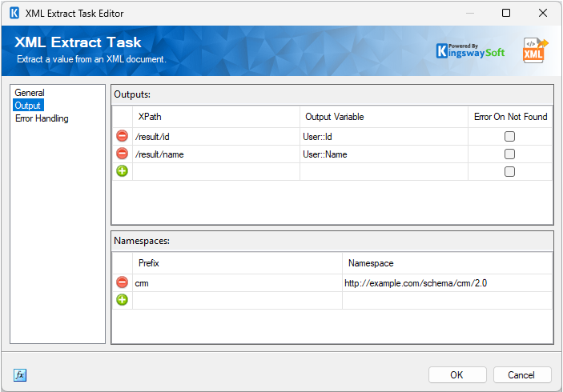The width and height of the screenshot is (563, 392).
Task: Add a new output row
Action: 122,171
